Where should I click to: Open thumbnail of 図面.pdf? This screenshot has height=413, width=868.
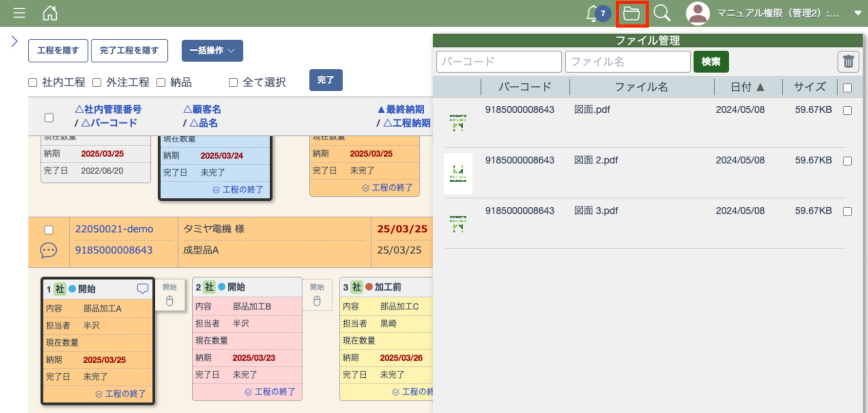coord(458,122)
